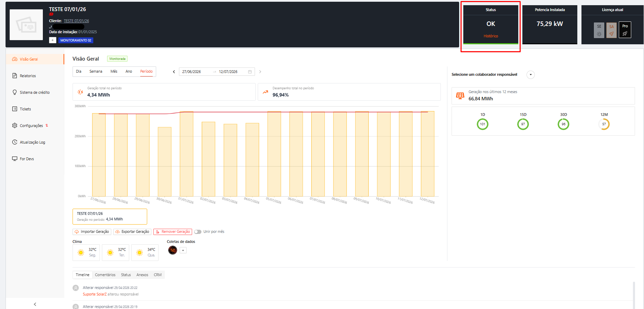Open Tickets section icon

point(15,109)
